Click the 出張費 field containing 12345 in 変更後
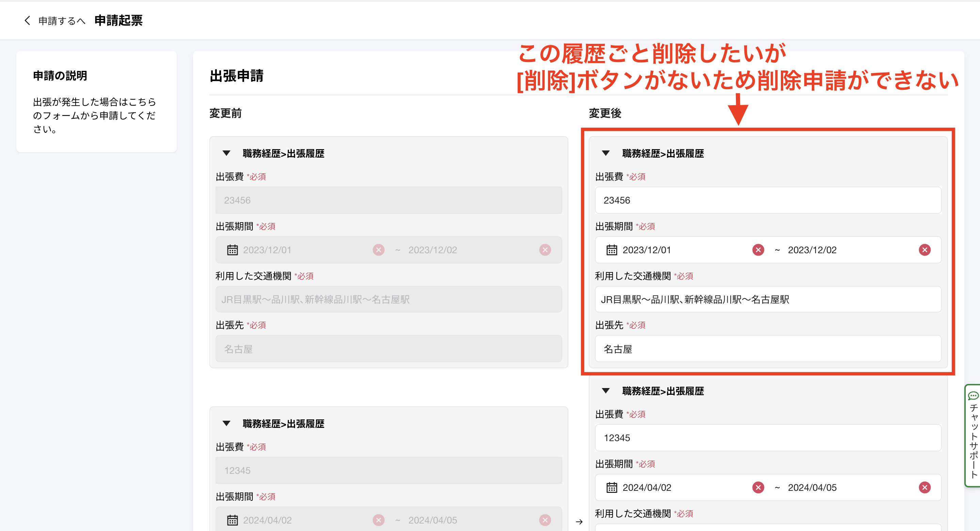 pos(768,438)
